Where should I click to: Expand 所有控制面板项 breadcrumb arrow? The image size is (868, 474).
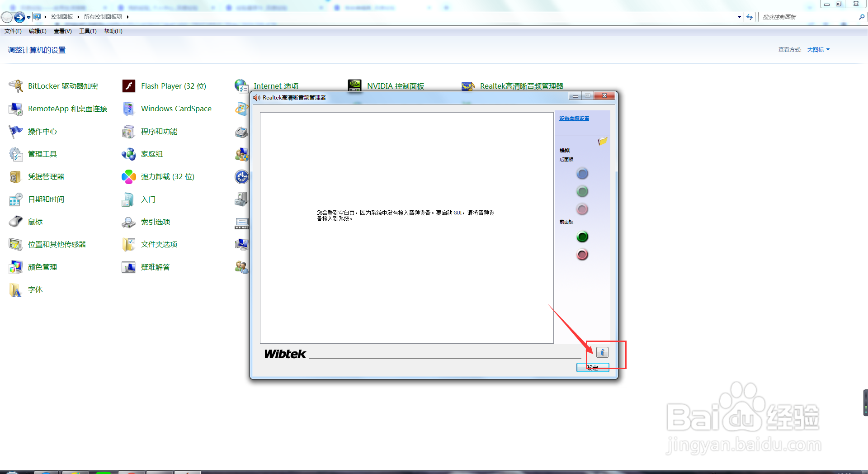tap(128, 17)
